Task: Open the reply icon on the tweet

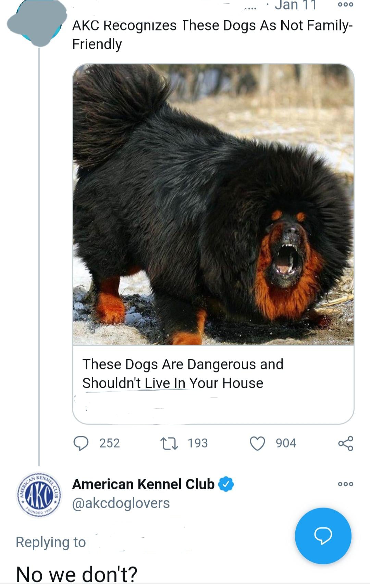Action: (x=80, y=443)
